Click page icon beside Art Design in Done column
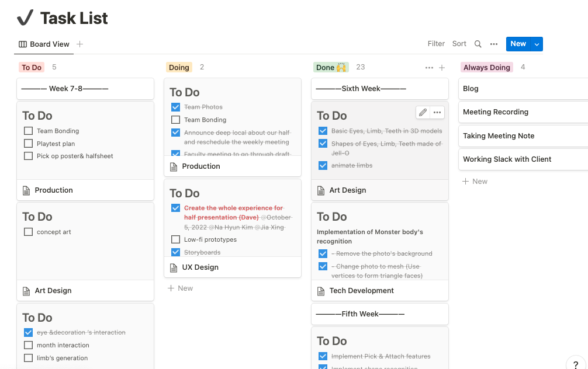The height and width of the screenshot is (369, 588). tap(321, 190)
